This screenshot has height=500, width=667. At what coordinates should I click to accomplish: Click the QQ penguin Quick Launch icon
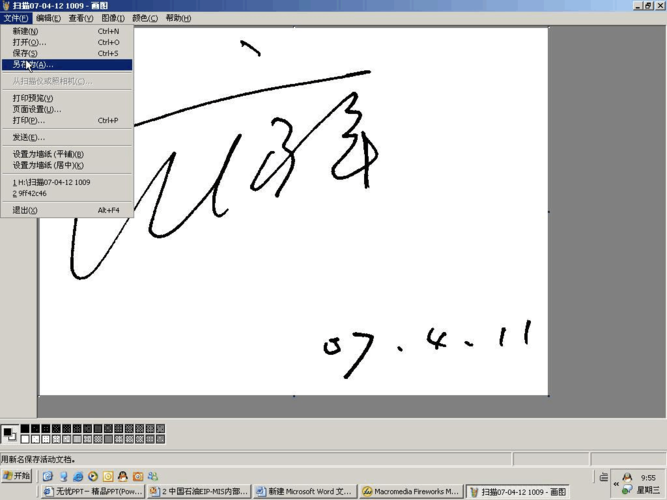[x=123, y=477]
